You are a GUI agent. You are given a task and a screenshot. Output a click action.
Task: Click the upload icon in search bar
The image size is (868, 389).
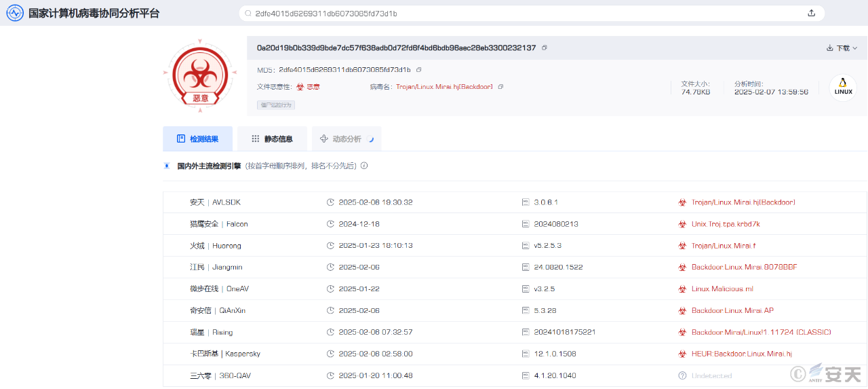pos(812,13)
